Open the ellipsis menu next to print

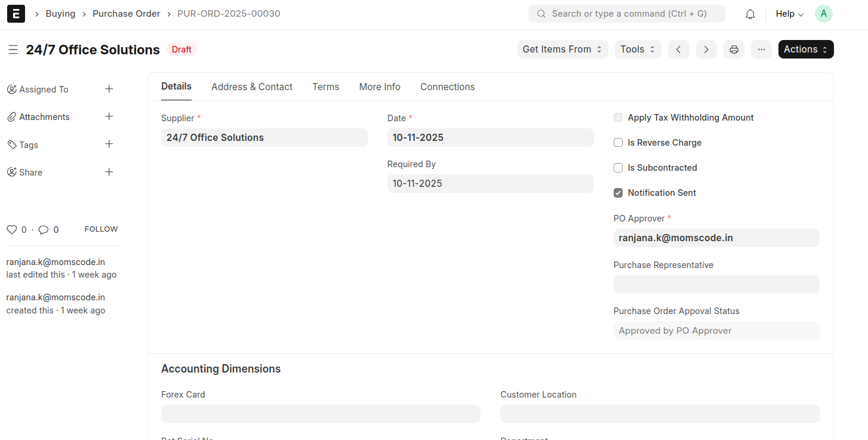[x=761, y=49]
